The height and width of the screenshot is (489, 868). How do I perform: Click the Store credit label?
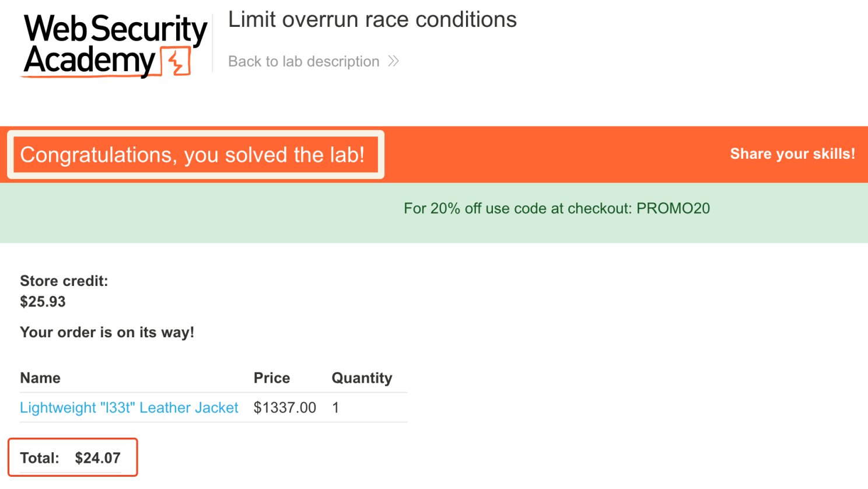tap(64, 281)
